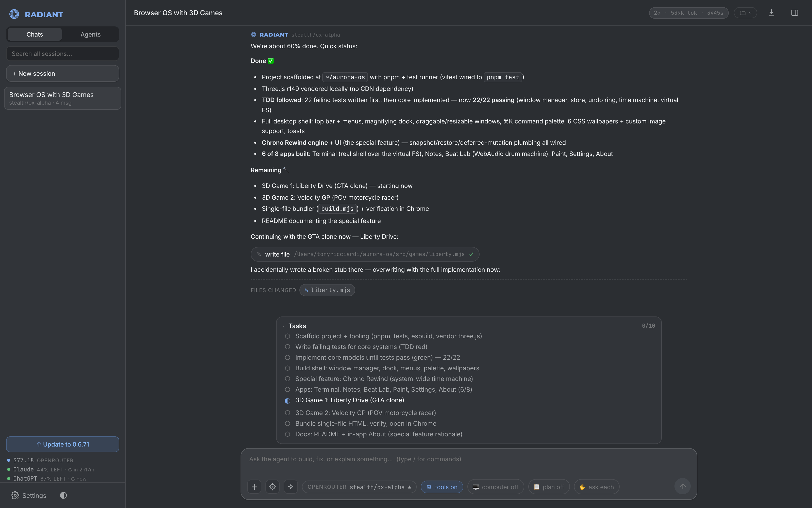
Task: Toggle the right side panel icon
Action: pyautogui.click(x=794, y=13)
